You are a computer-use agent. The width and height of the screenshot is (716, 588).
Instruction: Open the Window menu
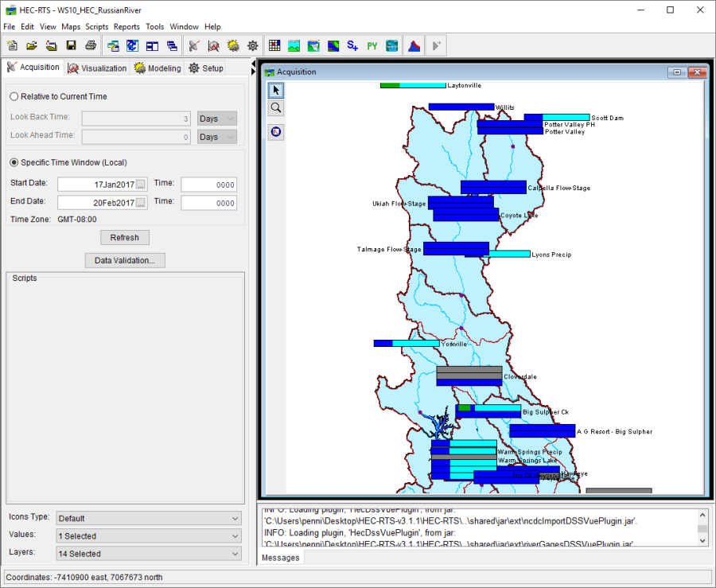click(x=184, y=26)
